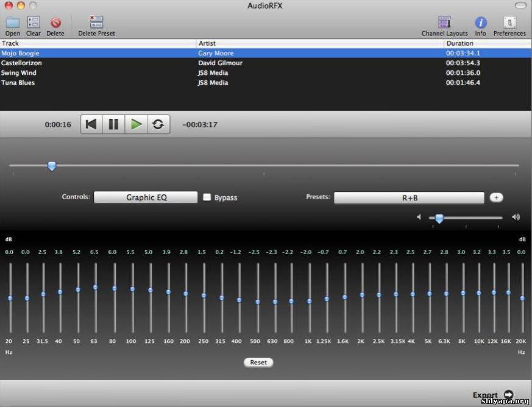
Task: Click the volume slider handle
Action: [x=439, y=219]
